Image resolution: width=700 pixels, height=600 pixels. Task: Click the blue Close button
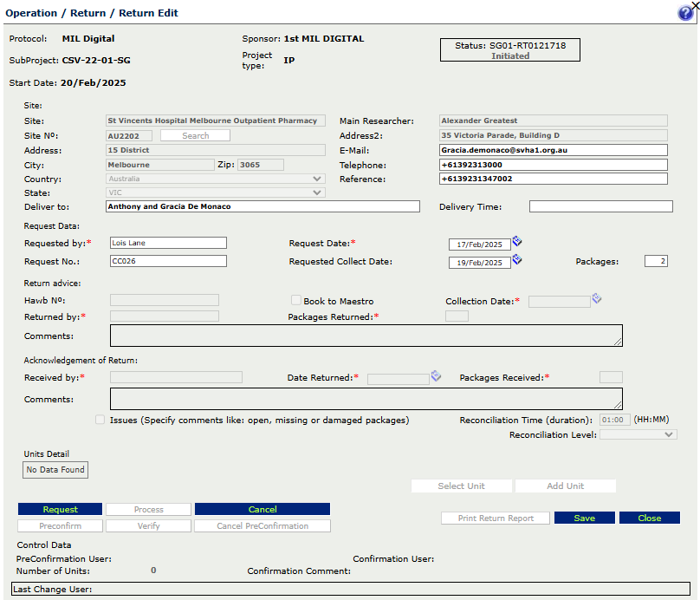[650, 518]
